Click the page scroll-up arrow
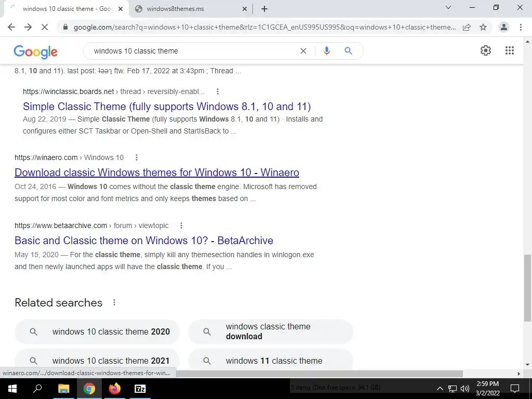Viewport: 532px width, 399px height. pos(527,42)
